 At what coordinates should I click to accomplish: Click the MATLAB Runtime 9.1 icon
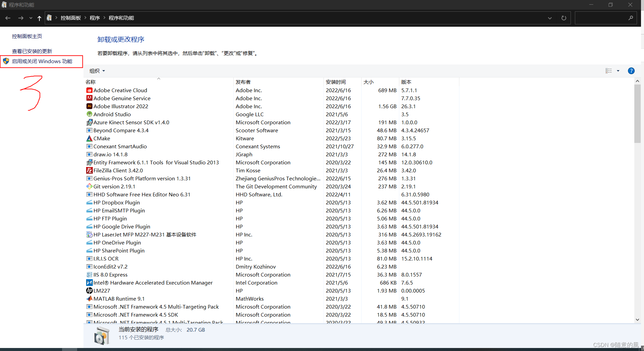(x=89, y=299)
